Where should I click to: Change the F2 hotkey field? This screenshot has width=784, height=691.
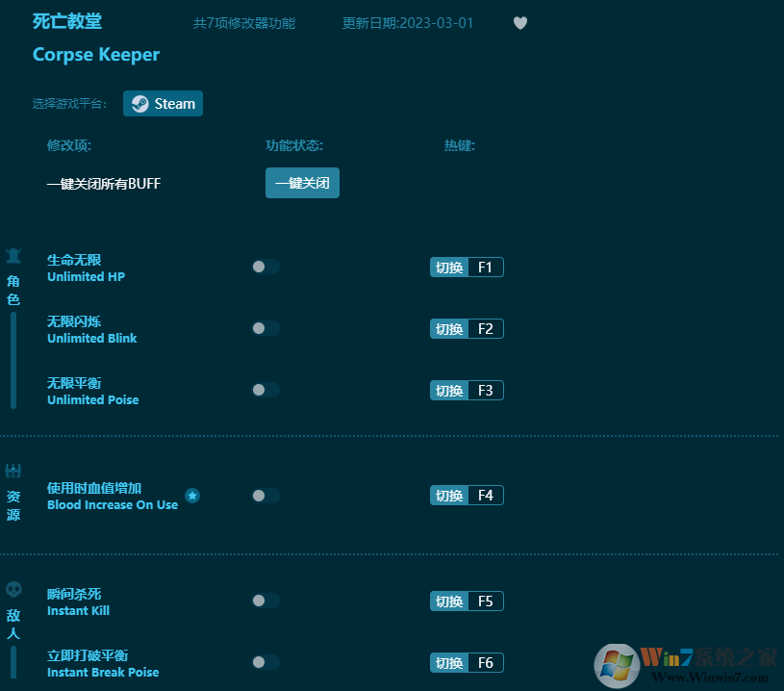485,329
